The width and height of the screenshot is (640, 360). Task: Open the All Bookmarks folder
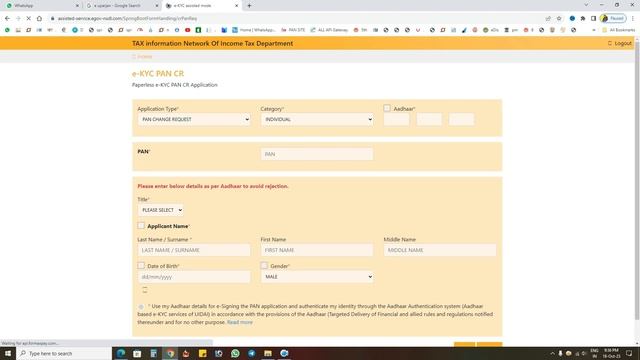(x=619, y=30)
